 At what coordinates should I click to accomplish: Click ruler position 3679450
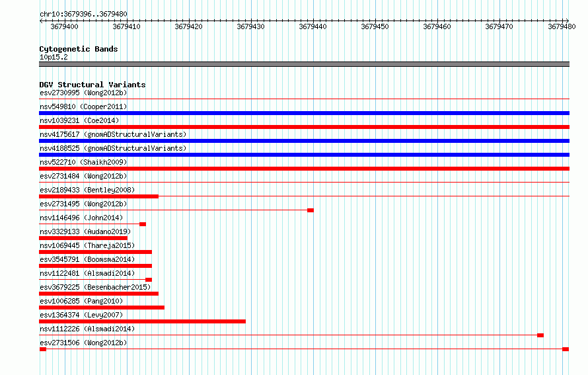(375, 26)
